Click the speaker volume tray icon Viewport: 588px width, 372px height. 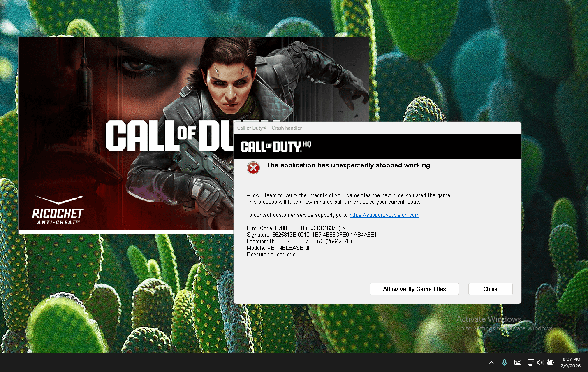click(x=540, y=363)
